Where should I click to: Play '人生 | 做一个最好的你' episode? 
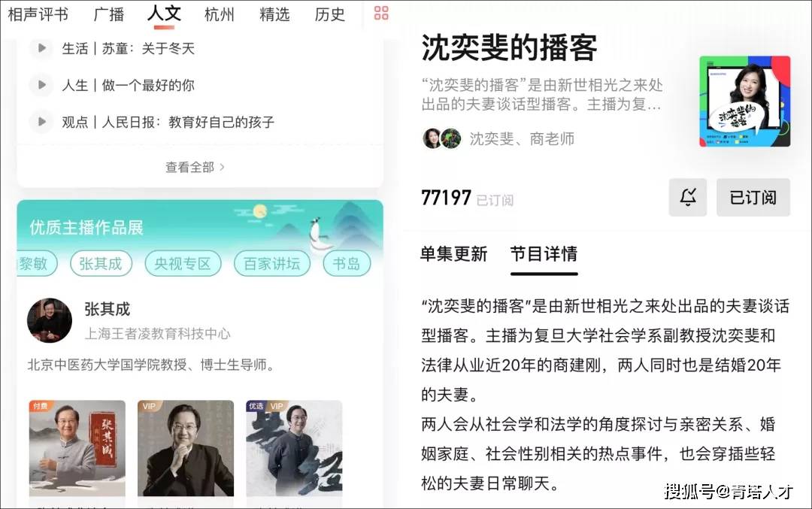[x=41, y=85]
